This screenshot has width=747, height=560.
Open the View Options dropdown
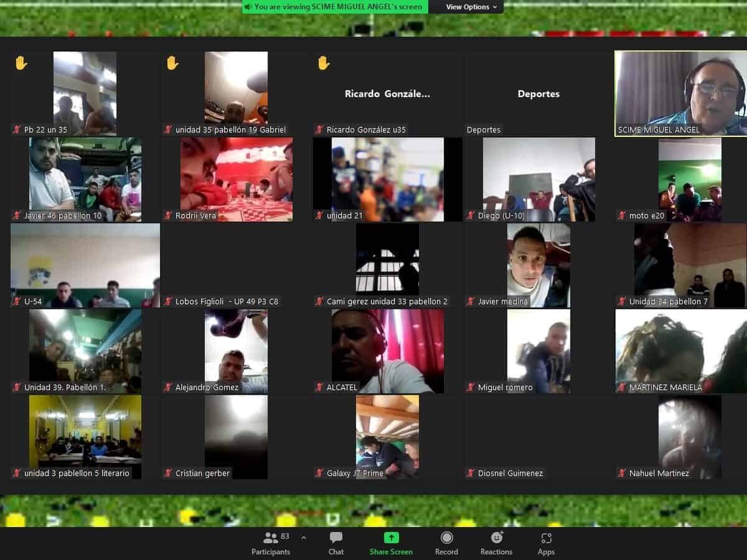pos(471,7)
